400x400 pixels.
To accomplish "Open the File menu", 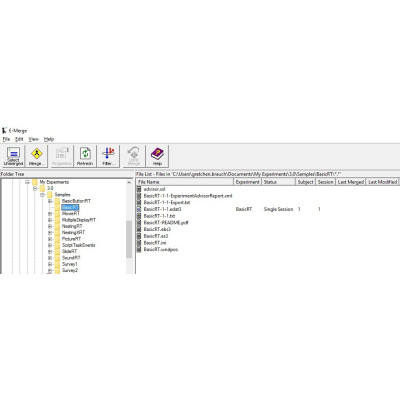I will coord(6,139).
